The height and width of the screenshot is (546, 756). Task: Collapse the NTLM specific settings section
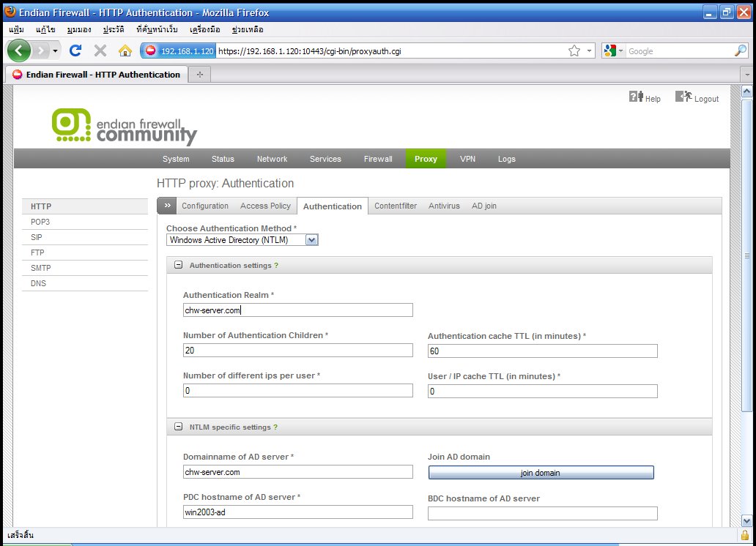tap(179, 427)
